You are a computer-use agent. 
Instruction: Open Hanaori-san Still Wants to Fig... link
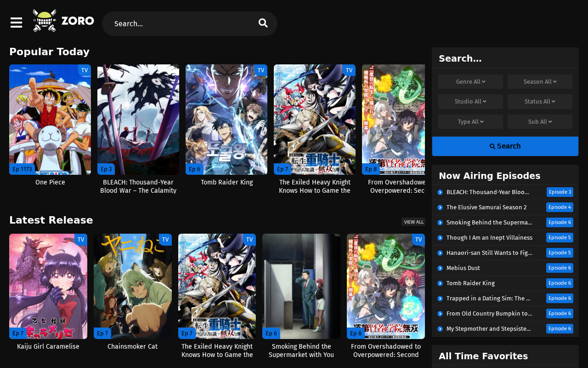pos(489,253)
